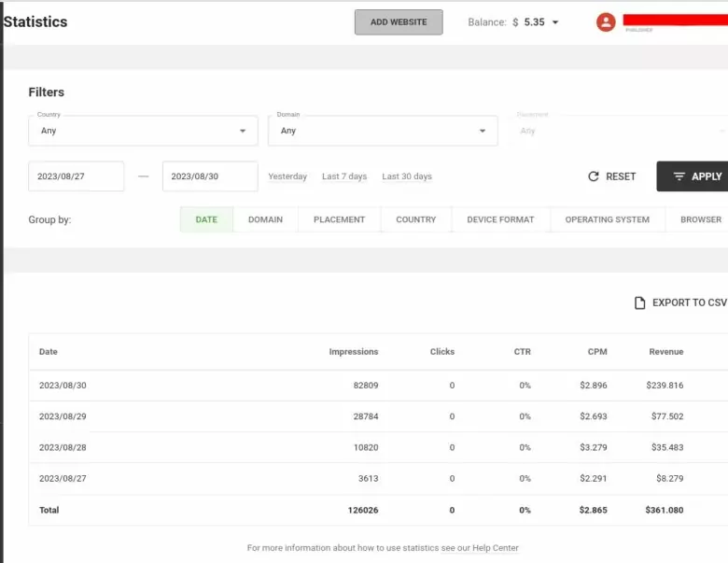Group results by Country tab
Screen dimensions: 728x563
[415, 219]
